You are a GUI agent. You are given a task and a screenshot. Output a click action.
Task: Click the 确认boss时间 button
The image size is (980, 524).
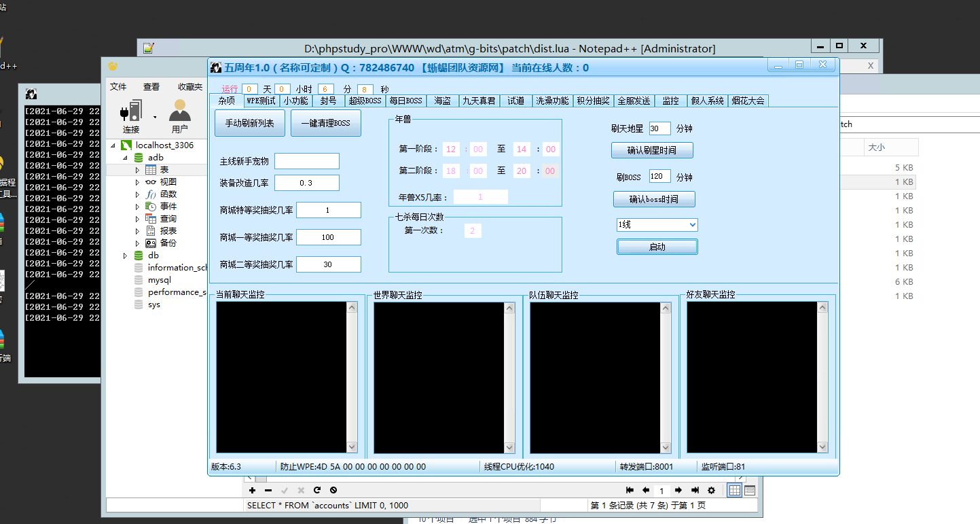[654, 199]
